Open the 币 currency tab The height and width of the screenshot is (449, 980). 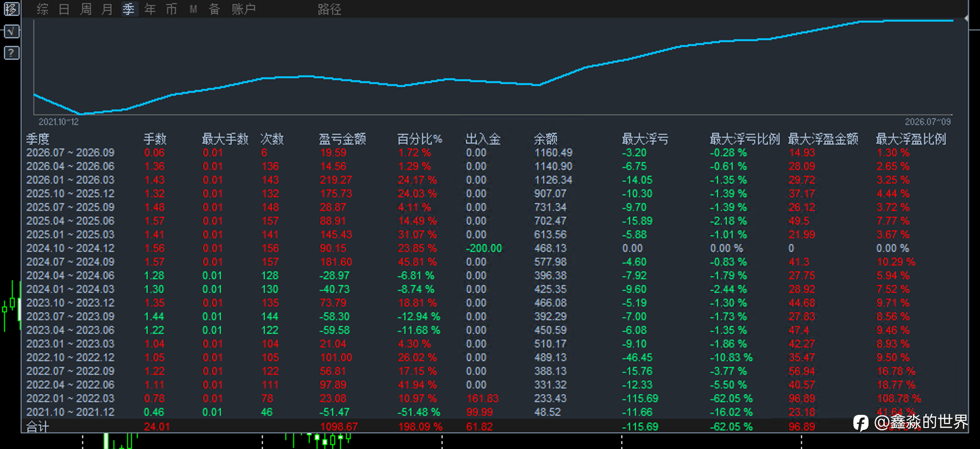coord(171,9)
